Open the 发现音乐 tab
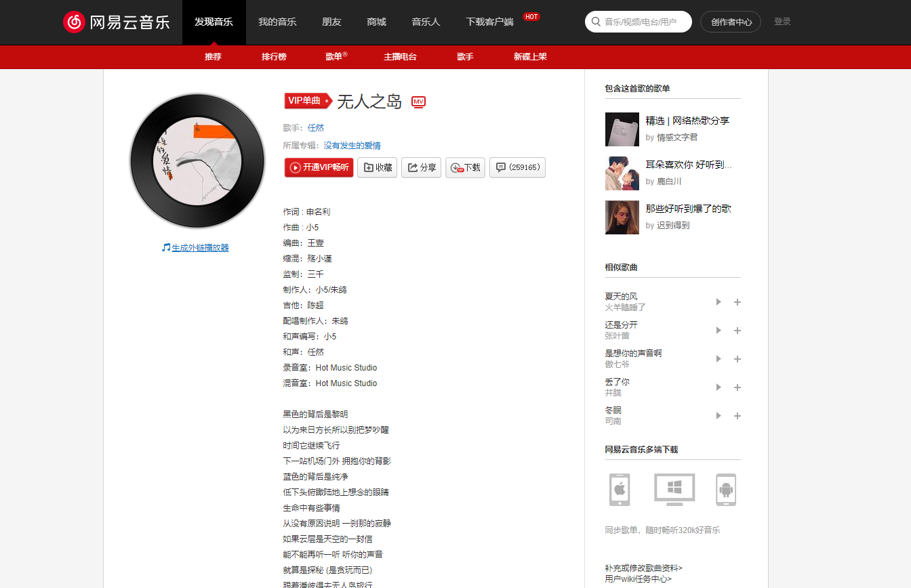The width and height of the screenshot is (911, 588). click(x=214, y=22)
